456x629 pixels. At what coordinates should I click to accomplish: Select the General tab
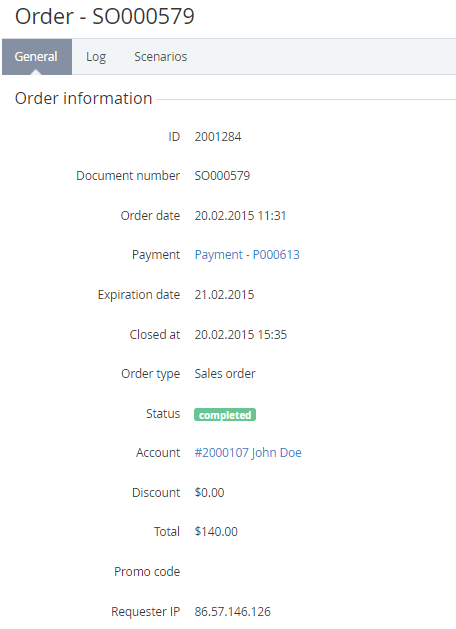[x=36, y=57]
